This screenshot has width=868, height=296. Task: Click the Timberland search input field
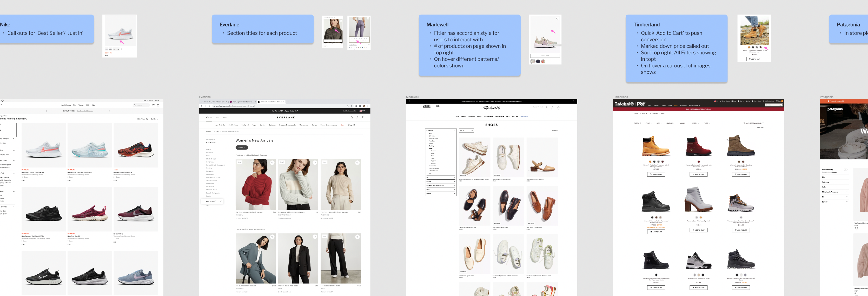771,105
